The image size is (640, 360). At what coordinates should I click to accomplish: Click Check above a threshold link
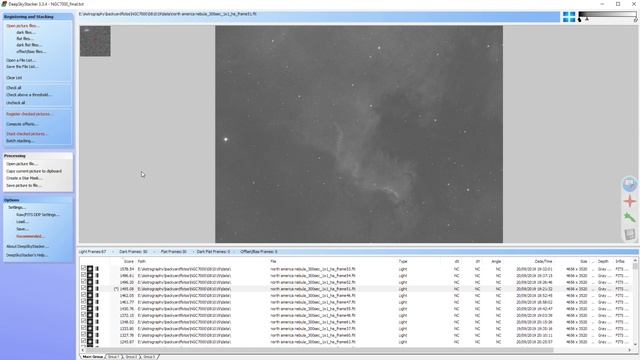pyautogui.click(x=29, y=95)
